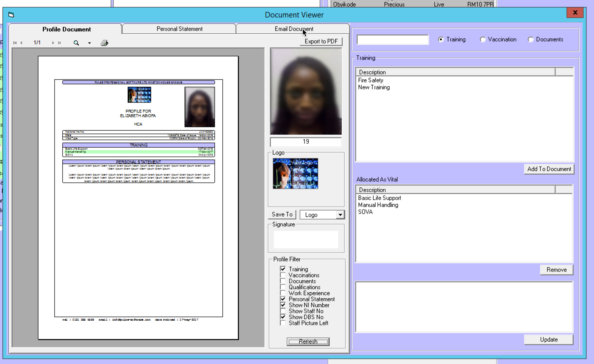The width and height of the screenshot is (594, 364).
Task: Go to previous page of the document
Action: coord(21,43)
